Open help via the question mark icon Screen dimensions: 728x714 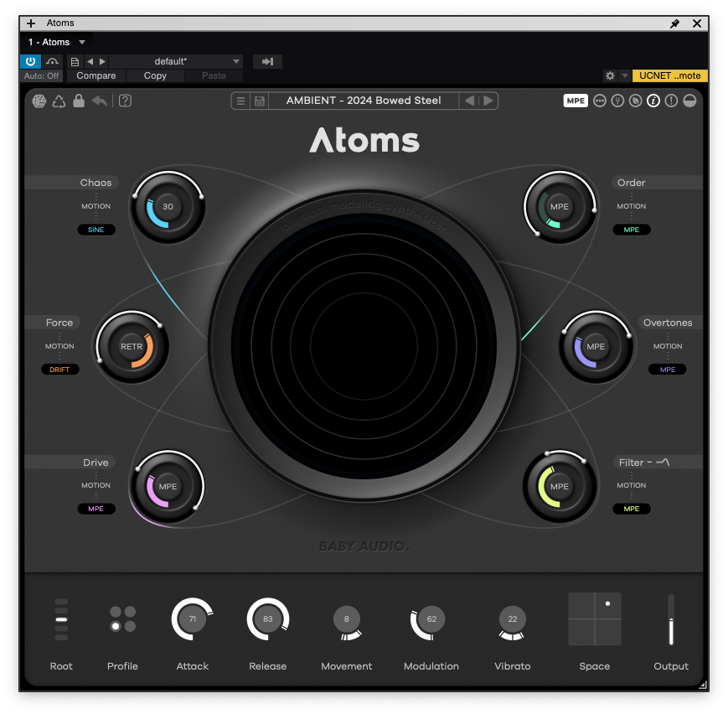pyautogui.click(x=125, y=101)
